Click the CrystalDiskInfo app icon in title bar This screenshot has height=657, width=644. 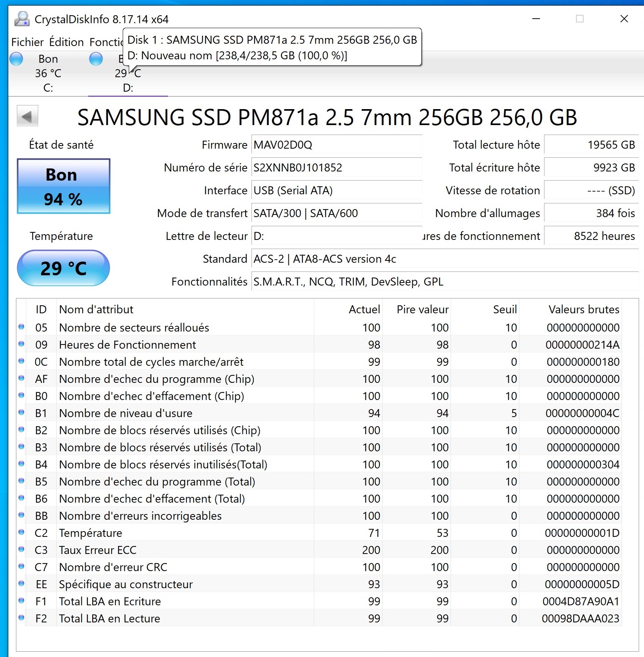[x=22, y=19]
